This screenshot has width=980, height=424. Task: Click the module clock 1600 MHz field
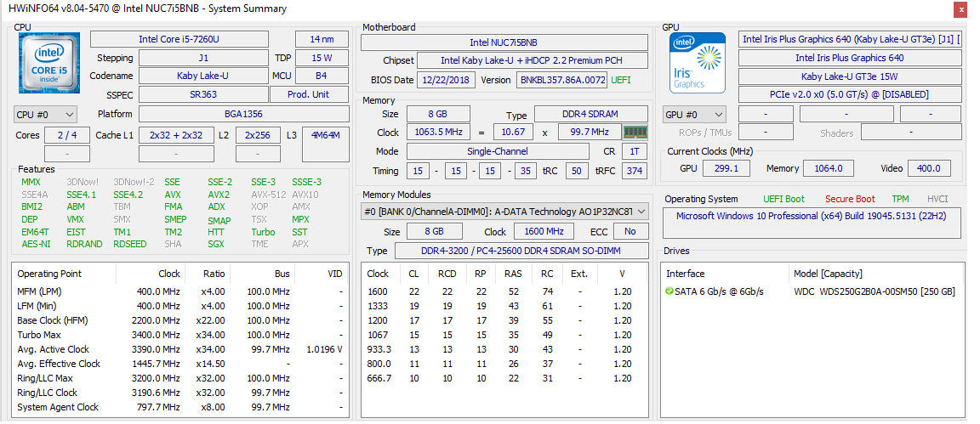point(544,232)
